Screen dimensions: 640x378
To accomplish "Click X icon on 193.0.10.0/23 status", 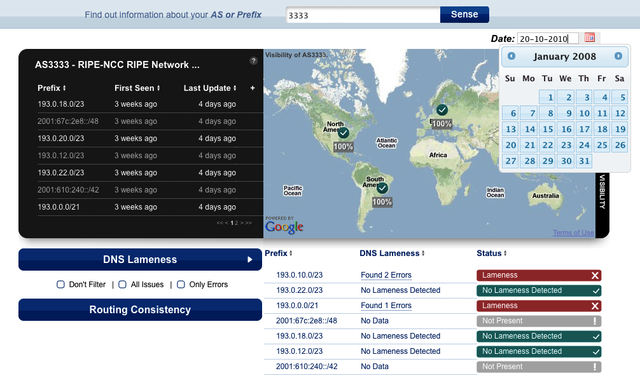I will pos(595,276).
